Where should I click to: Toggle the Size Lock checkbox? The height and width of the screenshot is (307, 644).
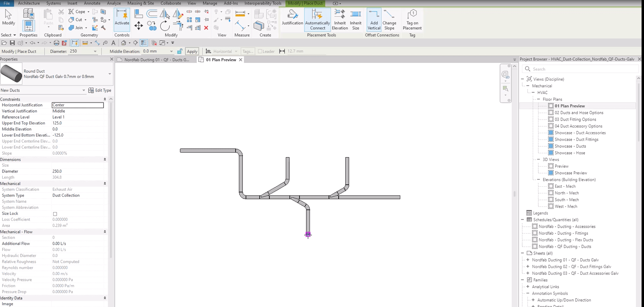(x=55, y=214)
